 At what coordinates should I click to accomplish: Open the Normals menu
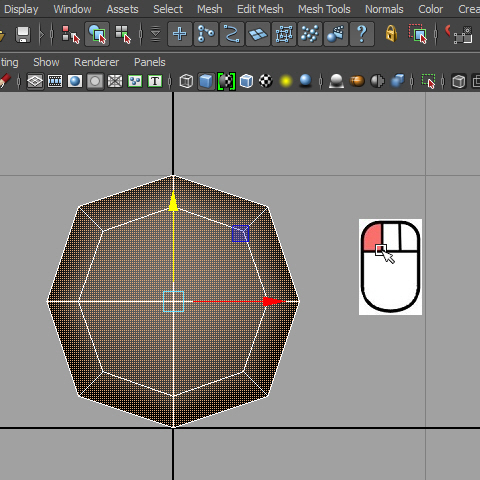coord(384,9)
